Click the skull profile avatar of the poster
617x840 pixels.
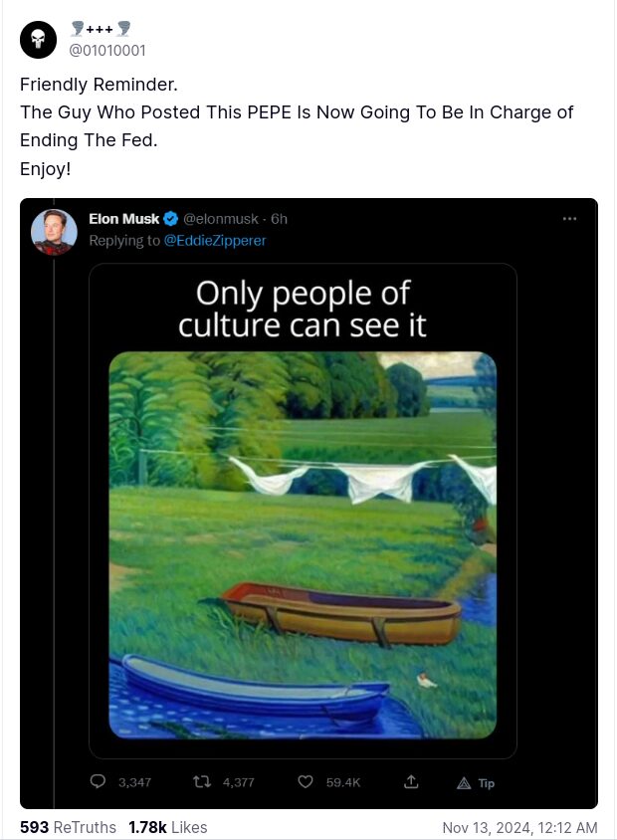tap(39, 40)
